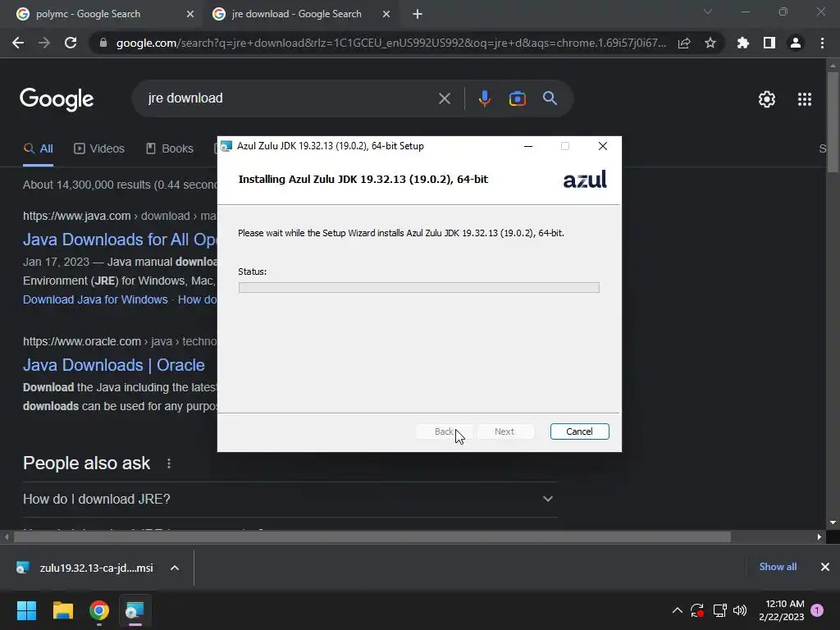The height and width of the screenshot is (630, 840).
Task: Click the Next button in the installer
Action: pos(504,431)
